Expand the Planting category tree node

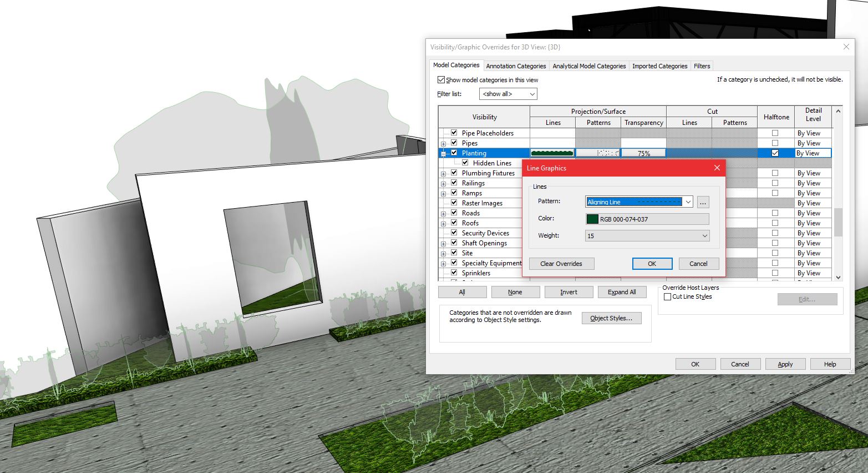tap(444, 153)
